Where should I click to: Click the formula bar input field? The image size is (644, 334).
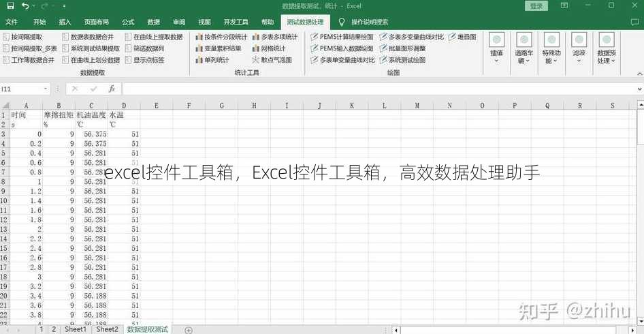(x=379, y=89)
